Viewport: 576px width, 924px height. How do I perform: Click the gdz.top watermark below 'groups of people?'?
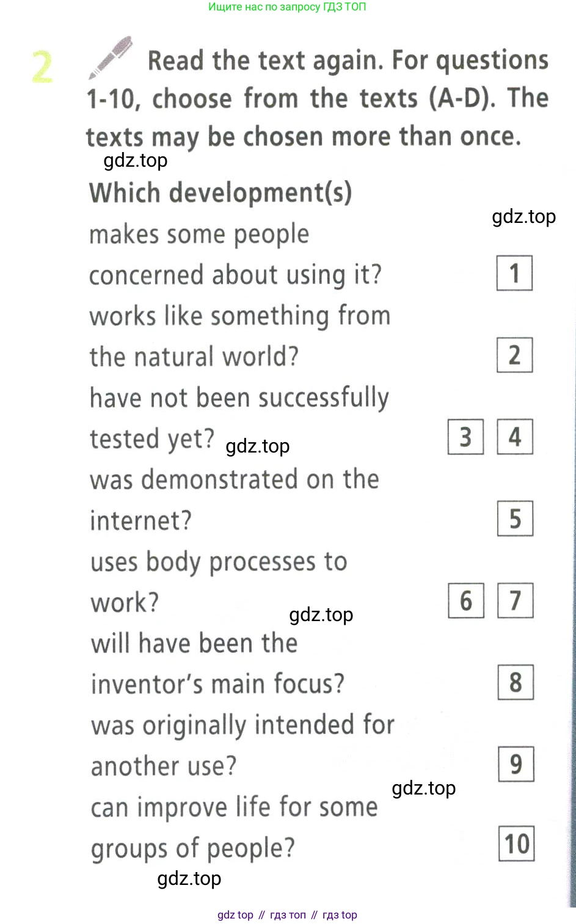pyautogui.click(x=189, y=878)
